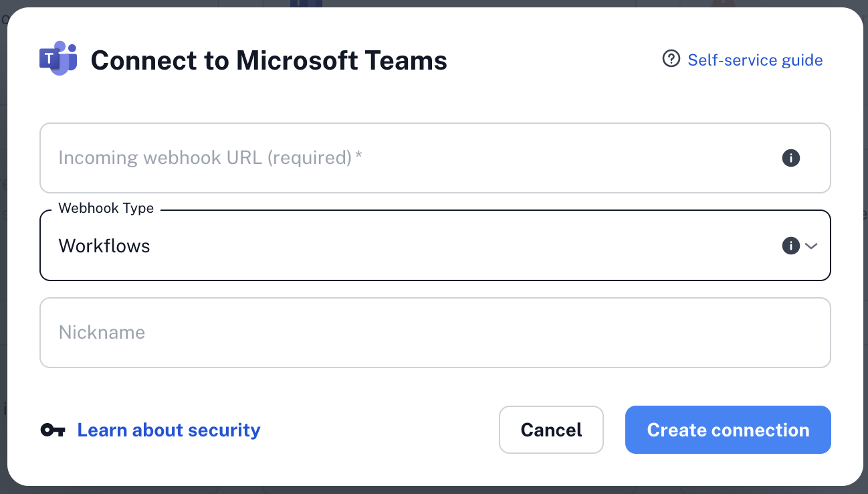
Task: Click the question mark help icon
Action: point(670,60)
